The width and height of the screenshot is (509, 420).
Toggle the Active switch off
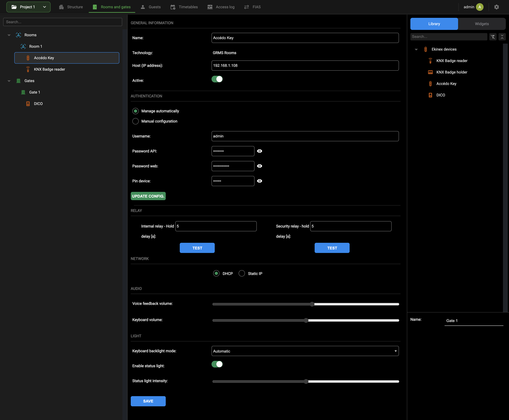[x=217, y=79]
